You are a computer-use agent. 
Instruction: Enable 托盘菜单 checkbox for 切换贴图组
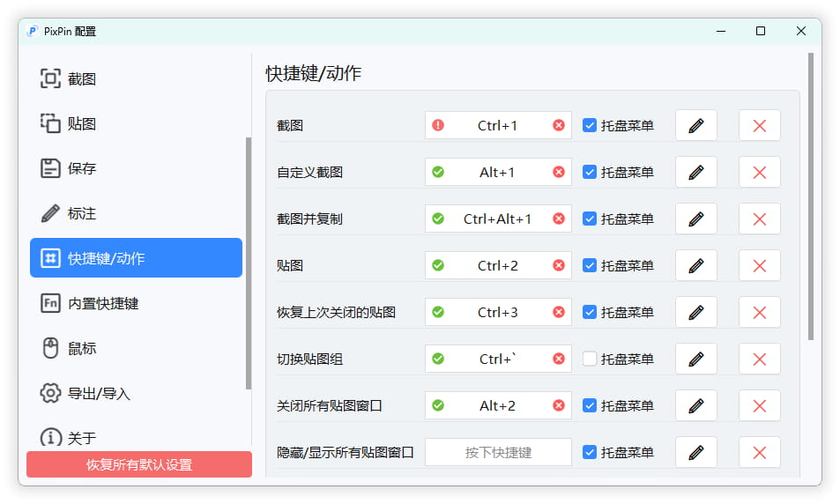click(590, 359)
